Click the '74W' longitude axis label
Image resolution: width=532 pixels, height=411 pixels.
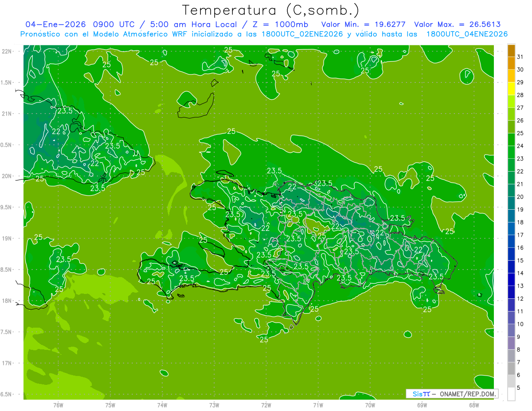pos(162,405)
